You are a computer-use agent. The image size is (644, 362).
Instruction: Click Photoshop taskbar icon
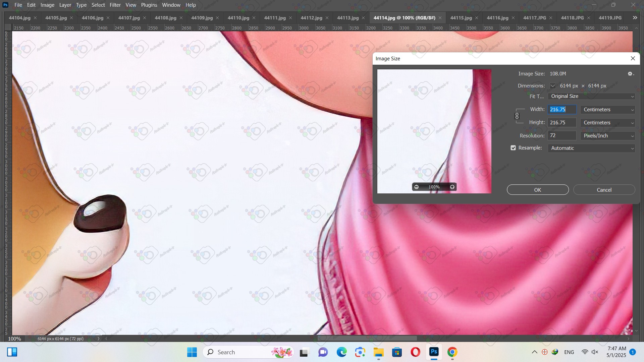(x=434, y=352)
